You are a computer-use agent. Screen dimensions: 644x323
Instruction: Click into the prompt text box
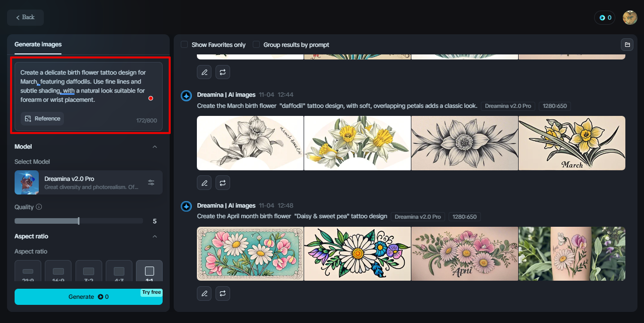(x=88, y=86)
